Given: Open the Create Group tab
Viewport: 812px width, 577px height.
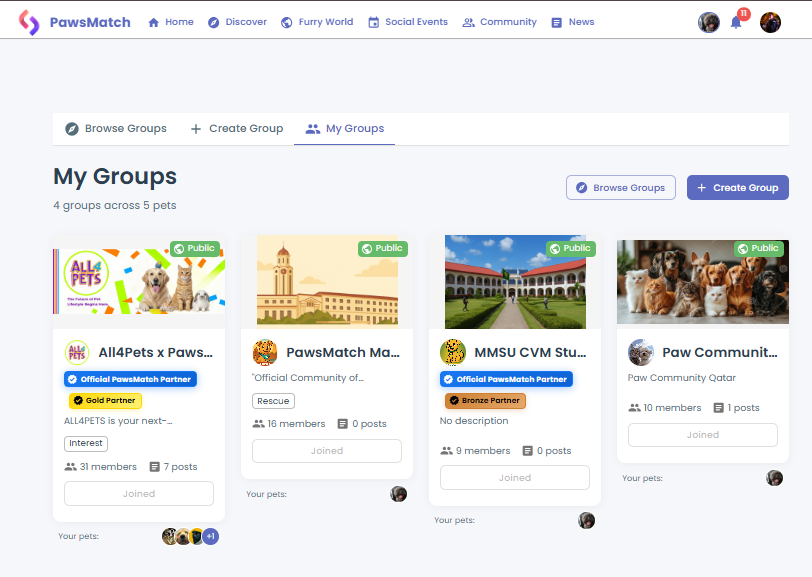Looking at the screenshot, I should pyautogui.click(x=236, y=128).
